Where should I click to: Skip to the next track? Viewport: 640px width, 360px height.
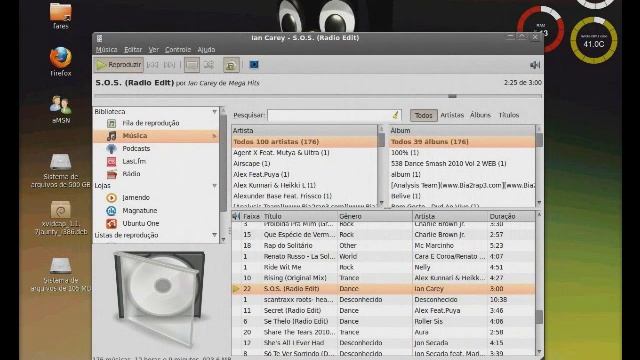tap(169, 65)
